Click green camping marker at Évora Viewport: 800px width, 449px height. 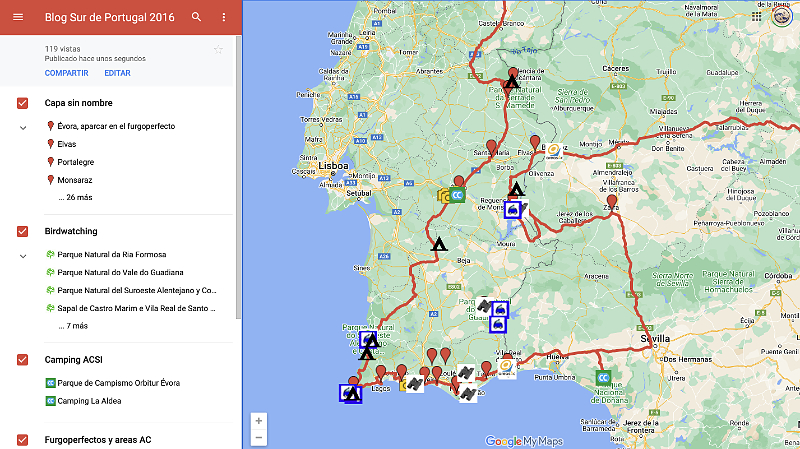click(x=457, y=195)
